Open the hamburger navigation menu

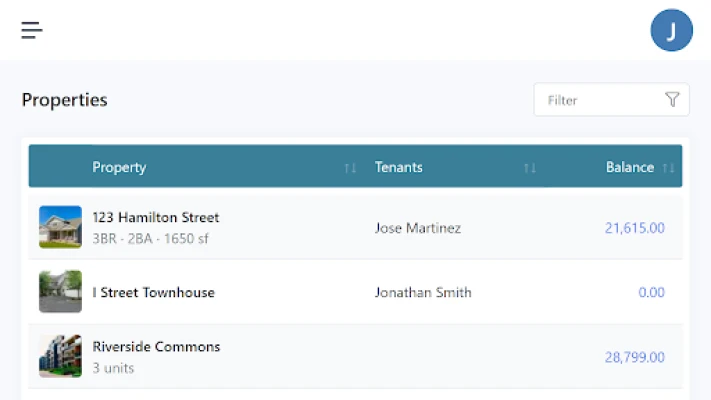point(32,30)
